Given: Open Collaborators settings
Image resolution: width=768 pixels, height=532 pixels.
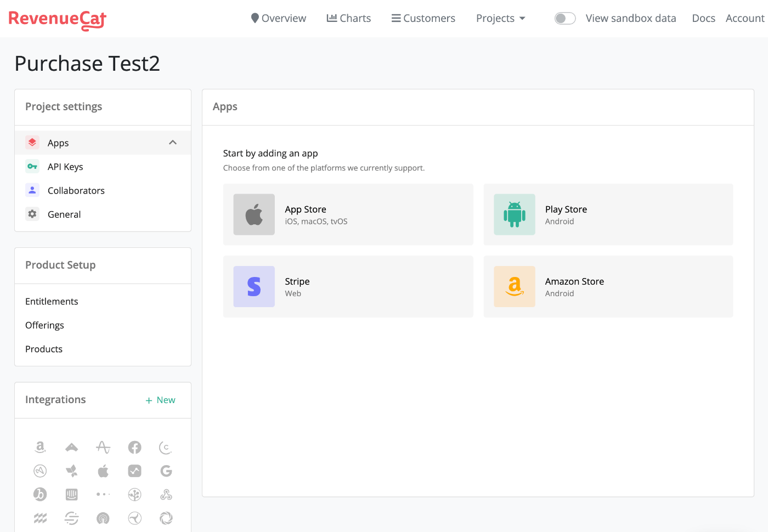Looking at the screenshot, I should (x=103, y=190).
